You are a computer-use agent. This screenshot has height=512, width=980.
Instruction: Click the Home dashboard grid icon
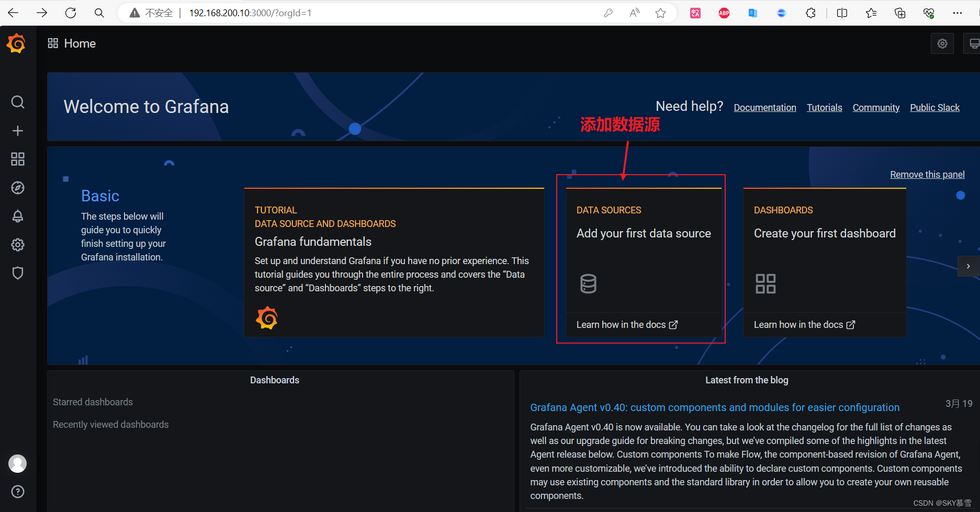coord(53,43)
